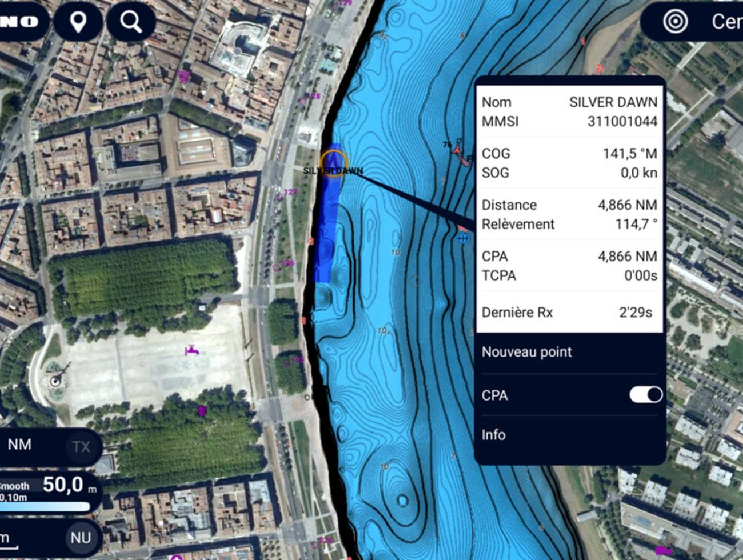
Task: Toggle NU north-up orientation button
Action: point(81,537)
